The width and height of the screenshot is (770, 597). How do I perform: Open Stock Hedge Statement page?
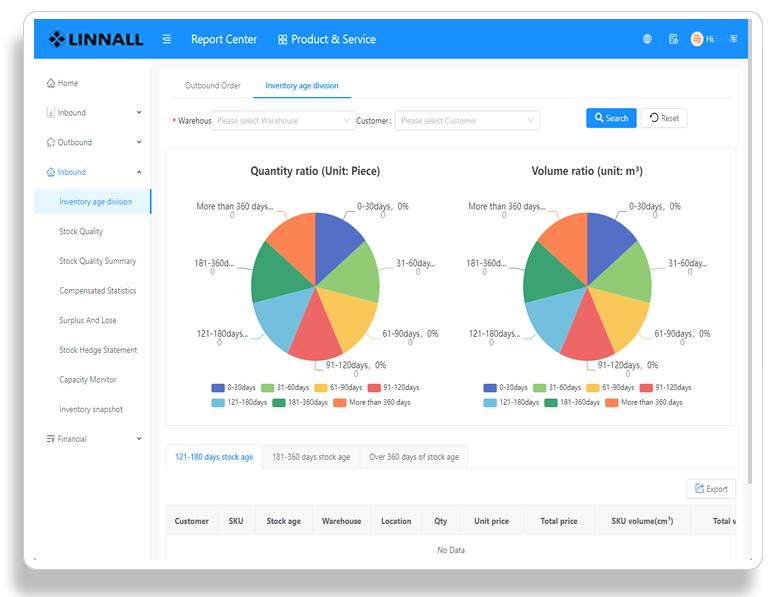pos(98,350)
